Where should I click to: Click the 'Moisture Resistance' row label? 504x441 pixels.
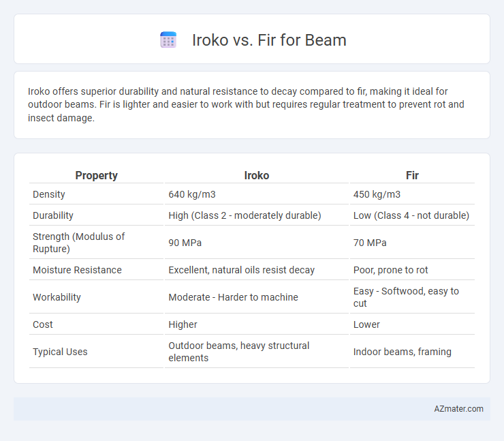tap(77, 270)
